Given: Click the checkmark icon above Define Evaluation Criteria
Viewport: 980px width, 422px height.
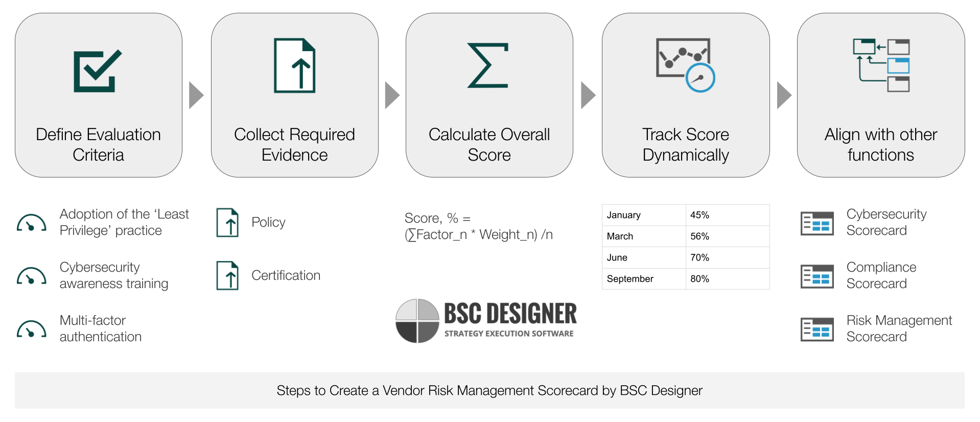Looking at the screenshot, I should click(x=98, y=71).
